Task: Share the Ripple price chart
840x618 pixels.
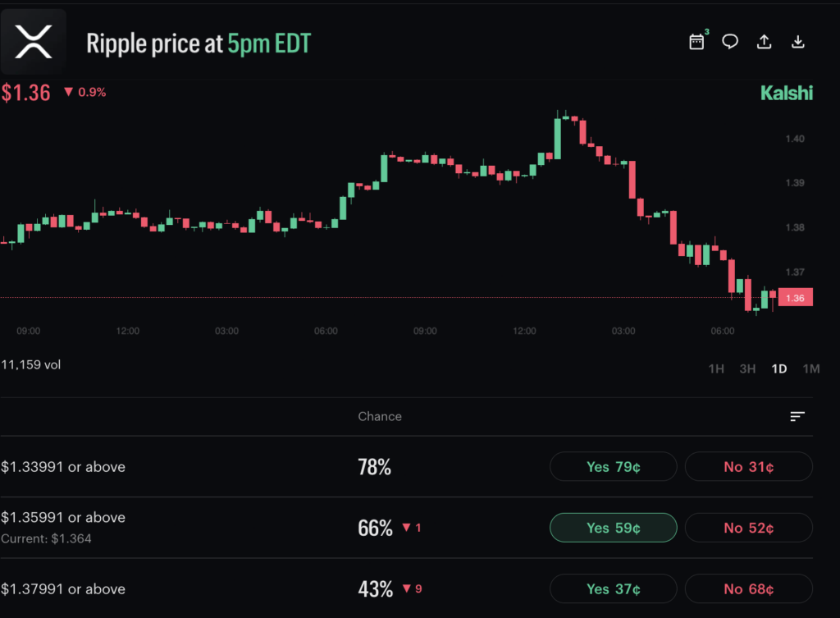Action: [764, 40]
